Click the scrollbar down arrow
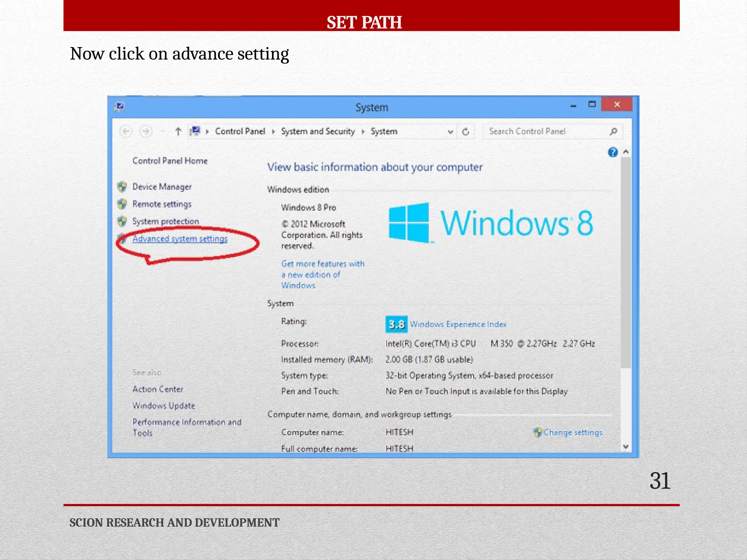Screen dimensions: 747x560 click(626, 447)
